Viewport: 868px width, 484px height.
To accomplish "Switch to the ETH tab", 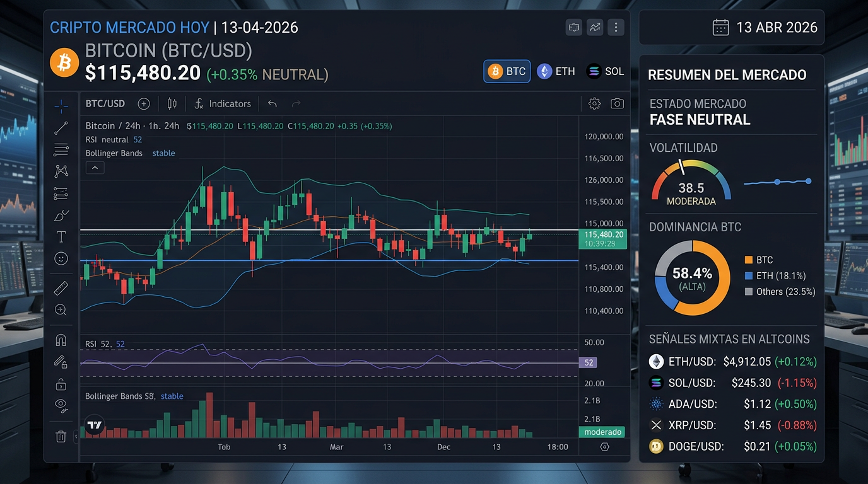I will pyautogui.click(x=556, y=71).
